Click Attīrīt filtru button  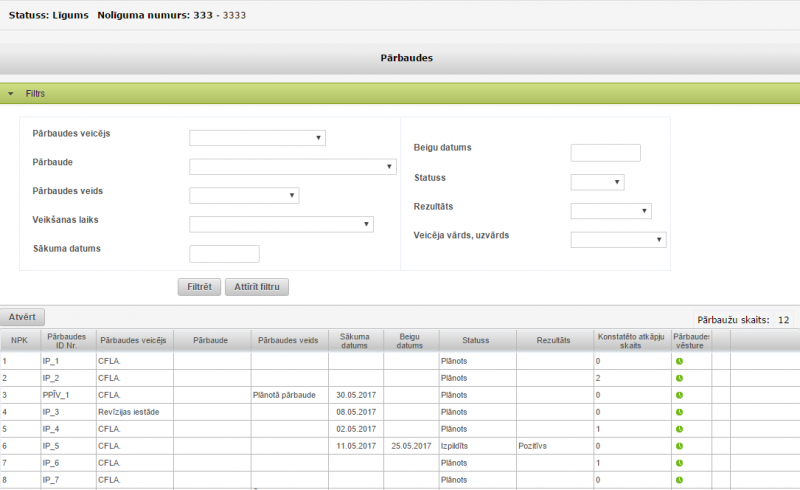(257, 287)
